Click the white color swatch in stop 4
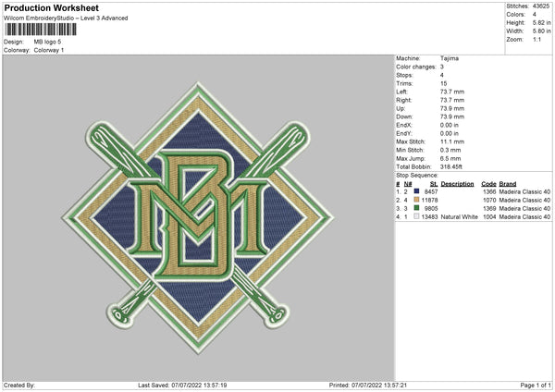 coord(416,216)
